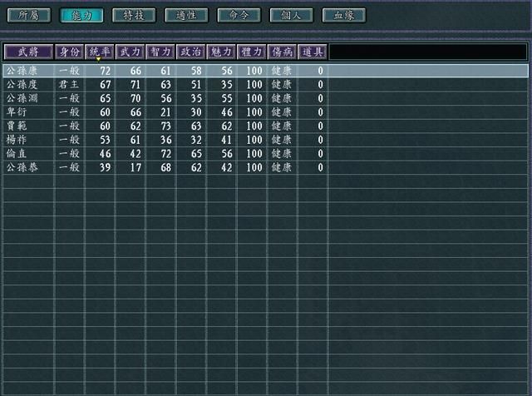This screenshot has width=532, height=396.
Task: Sort officers by 身份 column
Action: [70, 52]
